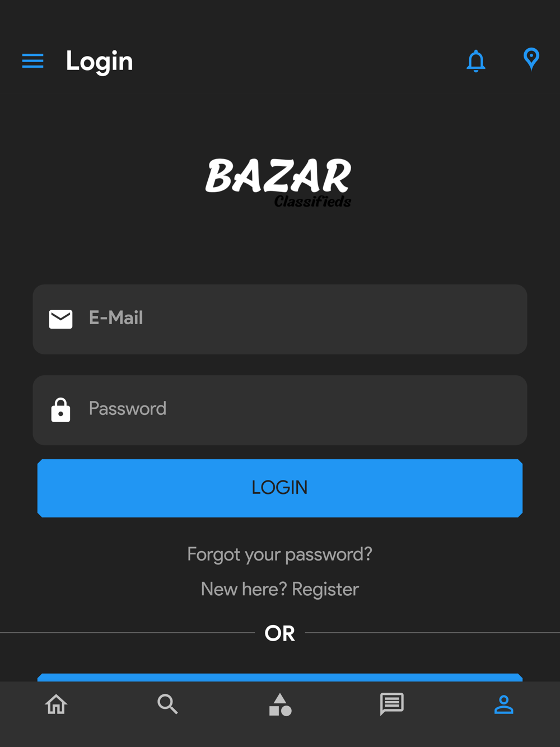Tap the partially visible blue button below OR
560x747 pixels.
280,677
